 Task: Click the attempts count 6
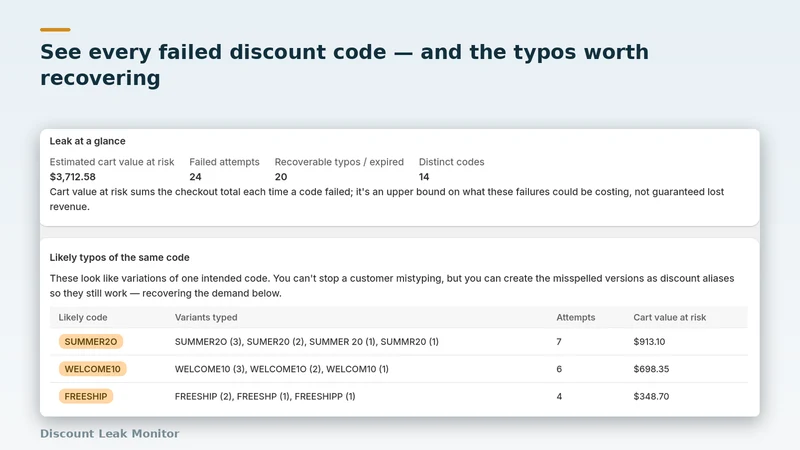click(x=559, y=369)
